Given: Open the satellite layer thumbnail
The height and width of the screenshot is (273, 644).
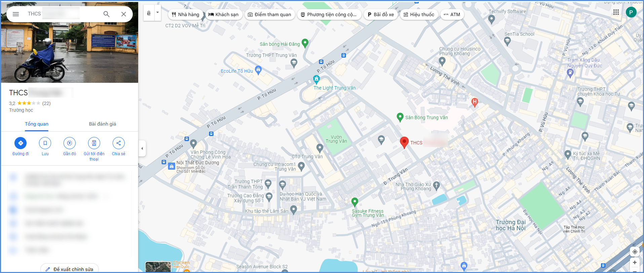Looking at the screenshot, I should click(158, 267).
